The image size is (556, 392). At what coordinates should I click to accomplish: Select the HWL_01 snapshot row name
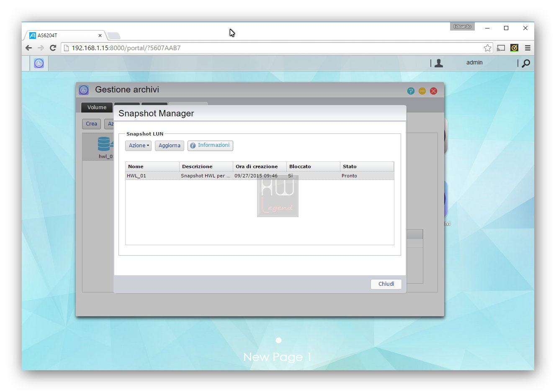tap(136, 176)
